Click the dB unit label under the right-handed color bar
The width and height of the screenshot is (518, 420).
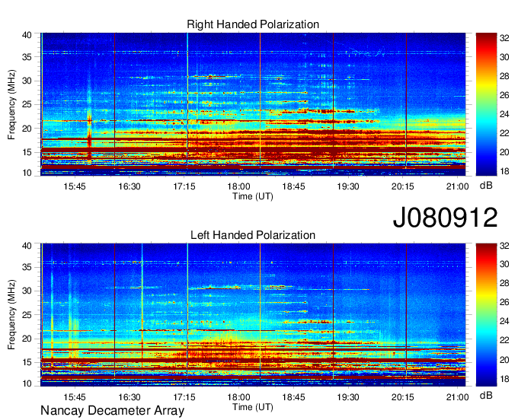click(486, 186)
